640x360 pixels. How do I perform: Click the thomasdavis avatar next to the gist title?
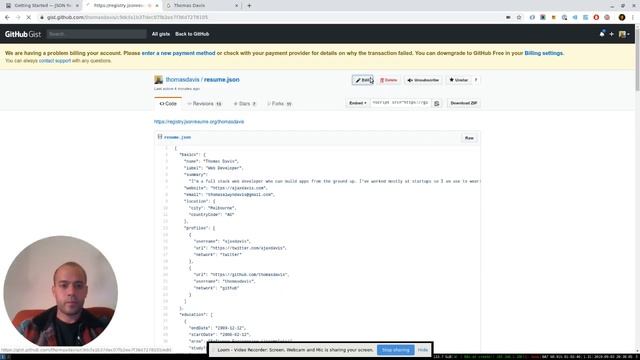tap(158, 80)
